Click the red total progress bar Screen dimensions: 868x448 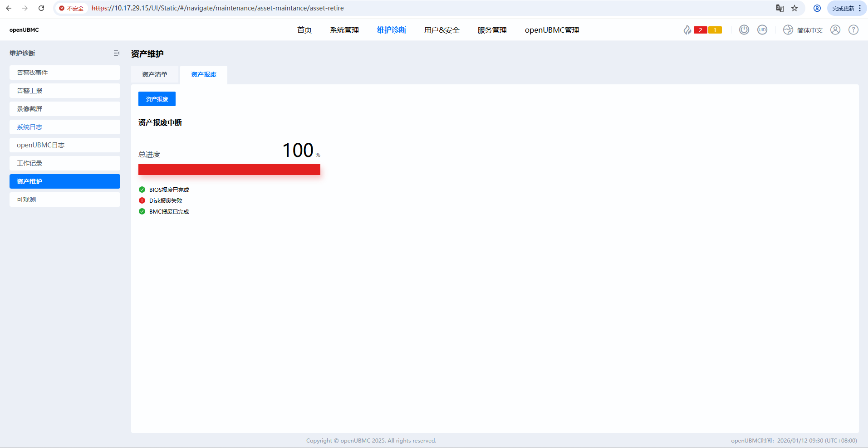[x=229, y=170]
